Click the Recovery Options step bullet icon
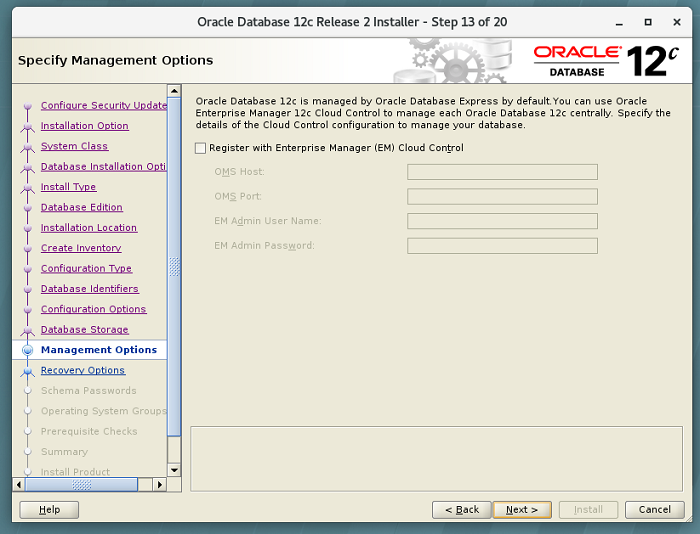 click(28, 371)
